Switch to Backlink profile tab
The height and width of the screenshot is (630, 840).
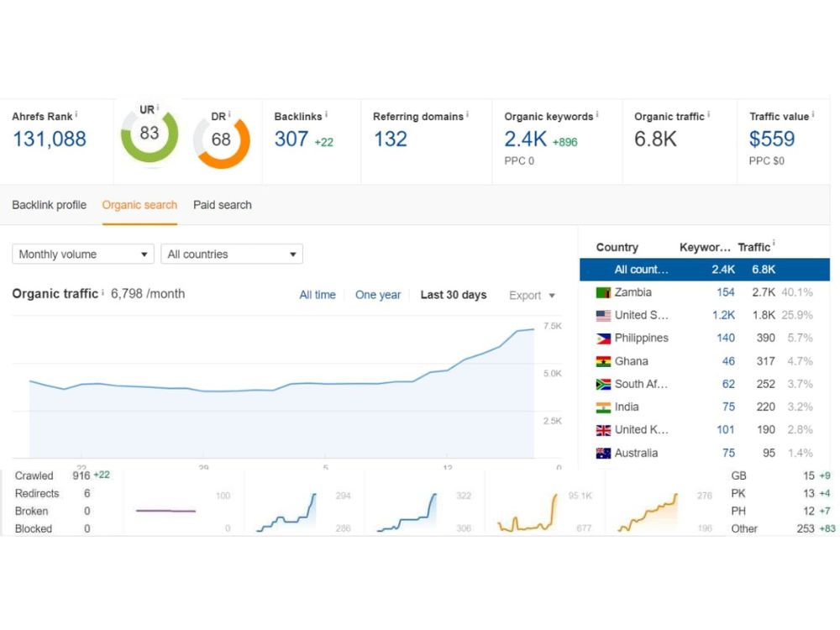(50, 205)
